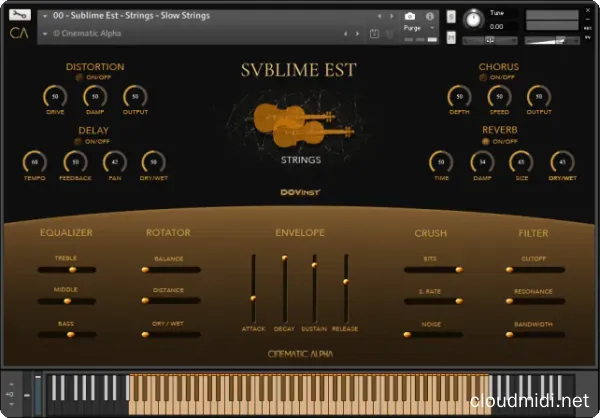
Task: Solo the instrument with the S button
Action: click(x=451, y=17)
